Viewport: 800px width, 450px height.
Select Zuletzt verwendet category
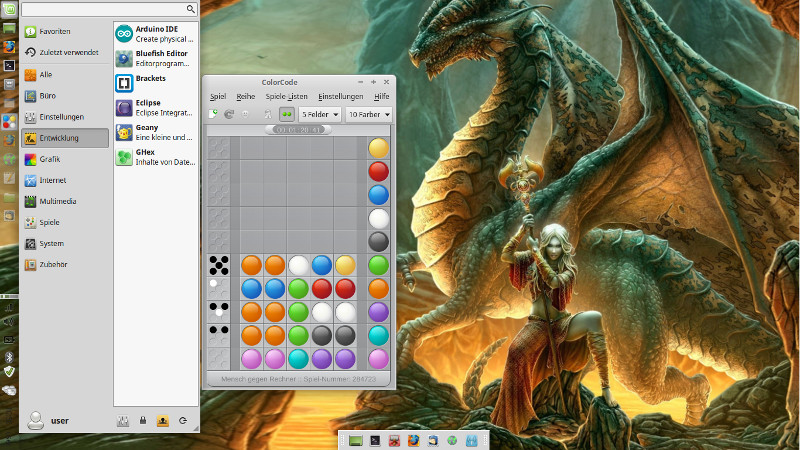pyautogui.click(x=65, y=53)
